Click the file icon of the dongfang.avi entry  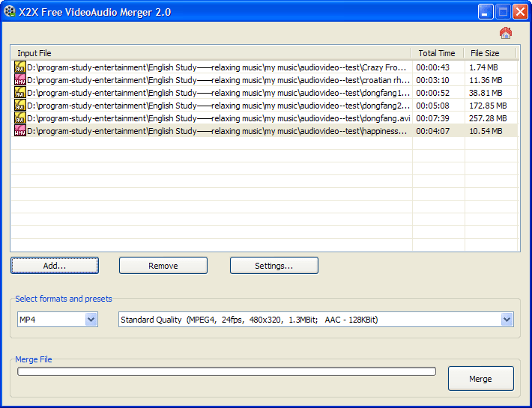coord(20,118)
